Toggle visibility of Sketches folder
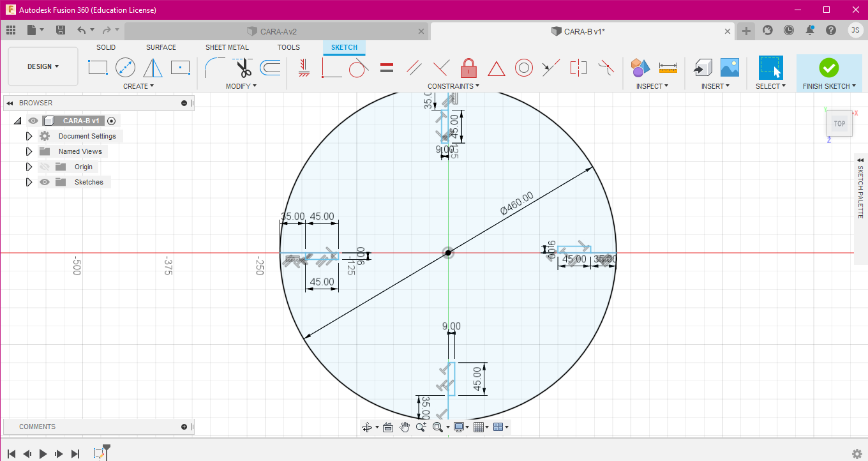Image resolution: width=868 pixels, height=461 pixels. pyautogui.click(x=45, y=182)
